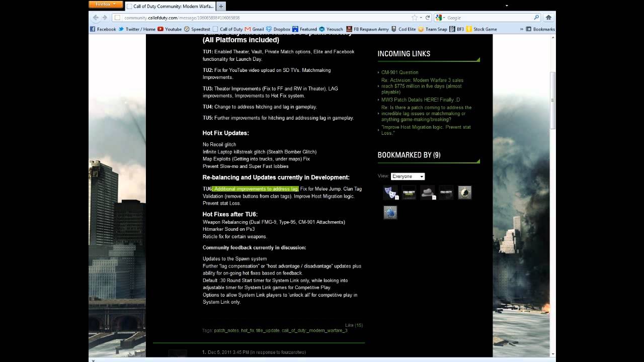Click the Google search box
644x362 pixels.
coord(488,18)
